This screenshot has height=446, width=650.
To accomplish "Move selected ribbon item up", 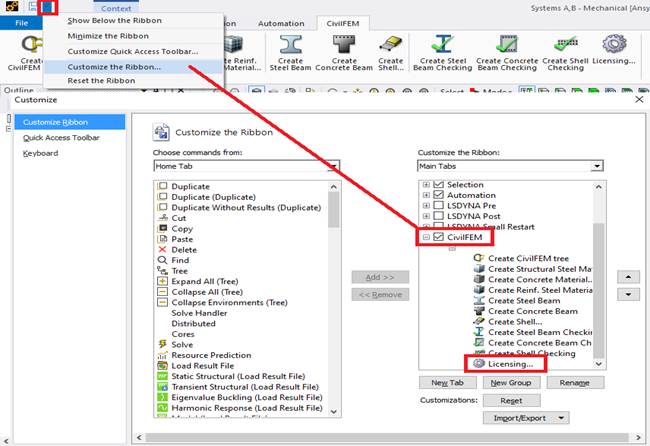I will (x=628, y=277).
